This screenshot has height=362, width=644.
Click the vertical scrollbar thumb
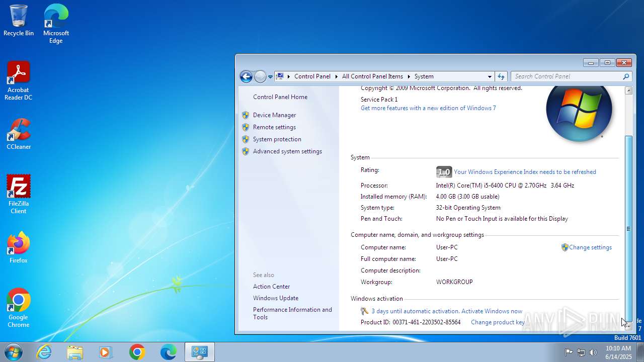pyautogui.click(x=628, y=228)
